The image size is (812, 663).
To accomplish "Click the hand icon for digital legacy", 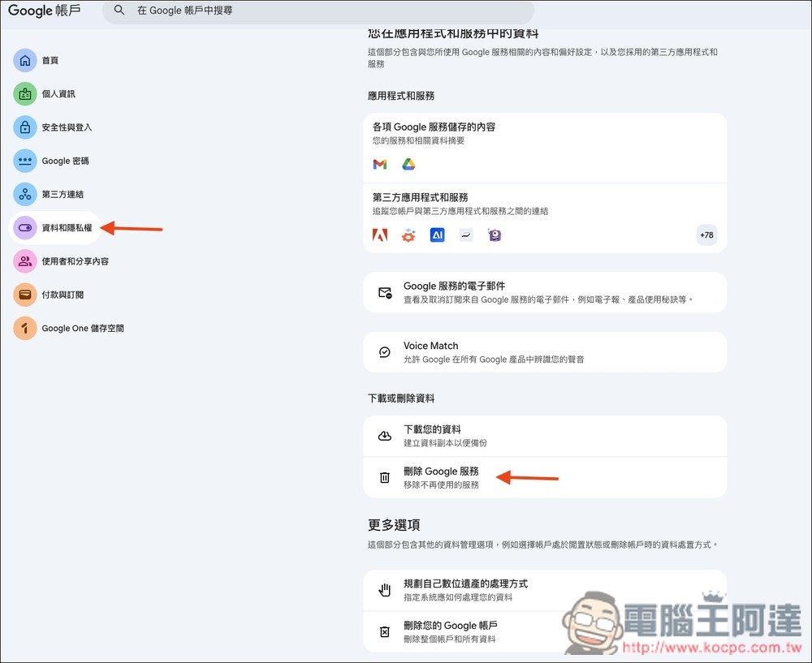I will point(385,590).
